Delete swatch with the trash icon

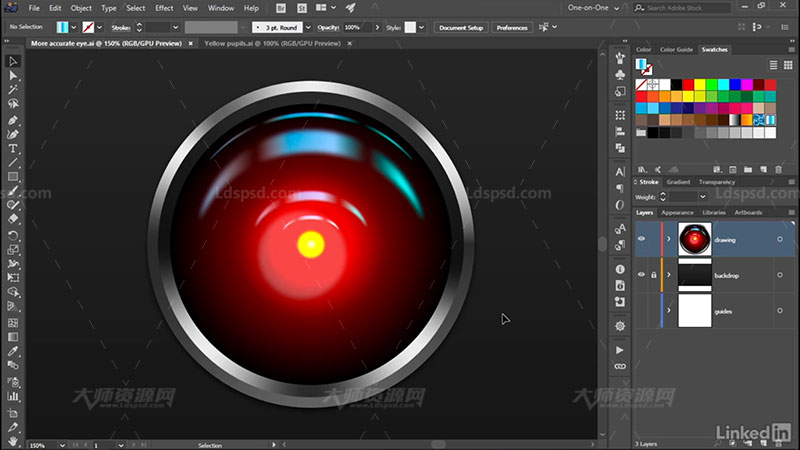[779, 169]
